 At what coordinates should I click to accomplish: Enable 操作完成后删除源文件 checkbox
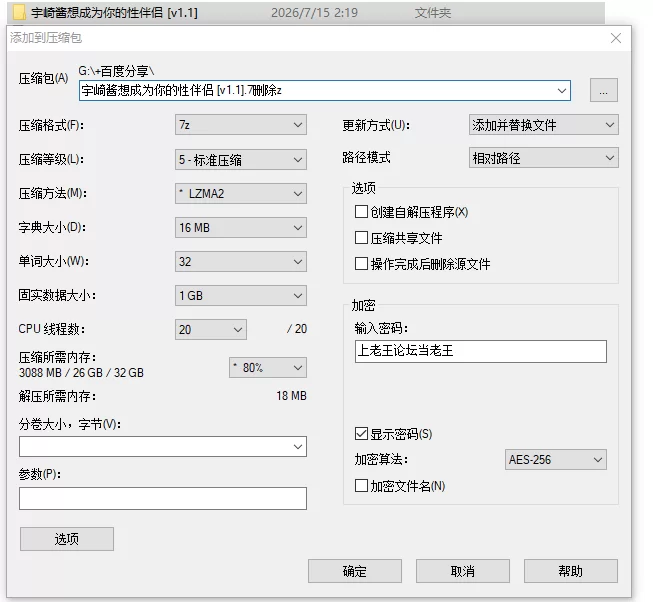click(361, 264)
